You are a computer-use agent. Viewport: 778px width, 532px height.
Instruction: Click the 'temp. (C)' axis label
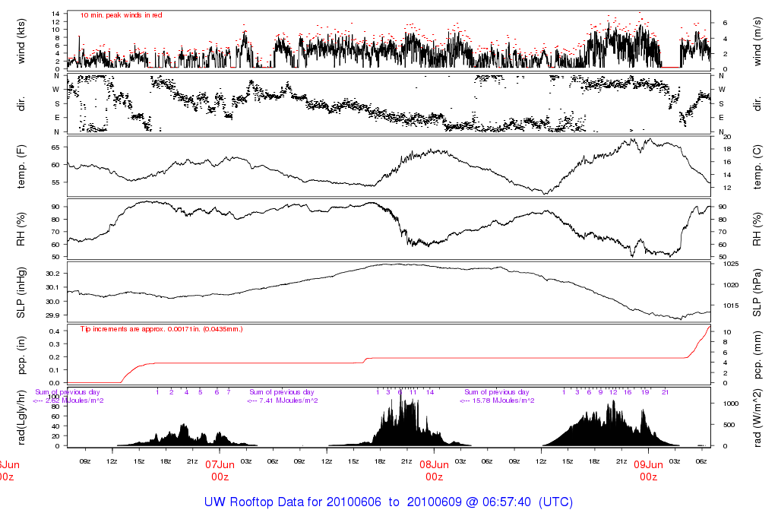[757, 166]
